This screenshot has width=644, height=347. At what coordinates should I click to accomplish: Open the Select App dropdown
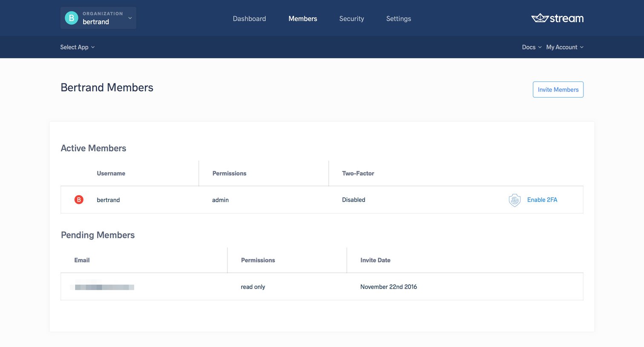tap(77, 47)
